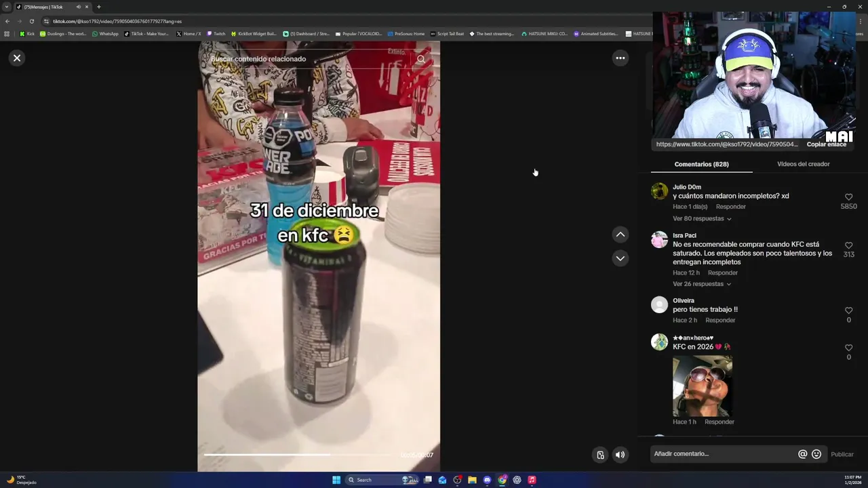This screenshot has width=868, height=488.
Task: Toggle the auto-scroll icon beside volume
Action: (x=600, y=455)
